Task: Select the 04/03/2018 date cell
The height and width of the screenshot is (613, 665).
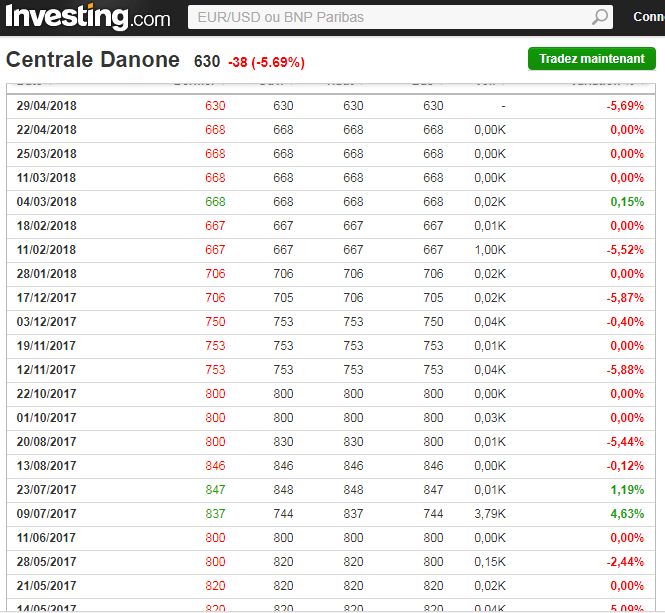Action: pyautogui.click(x=47, y=202)
